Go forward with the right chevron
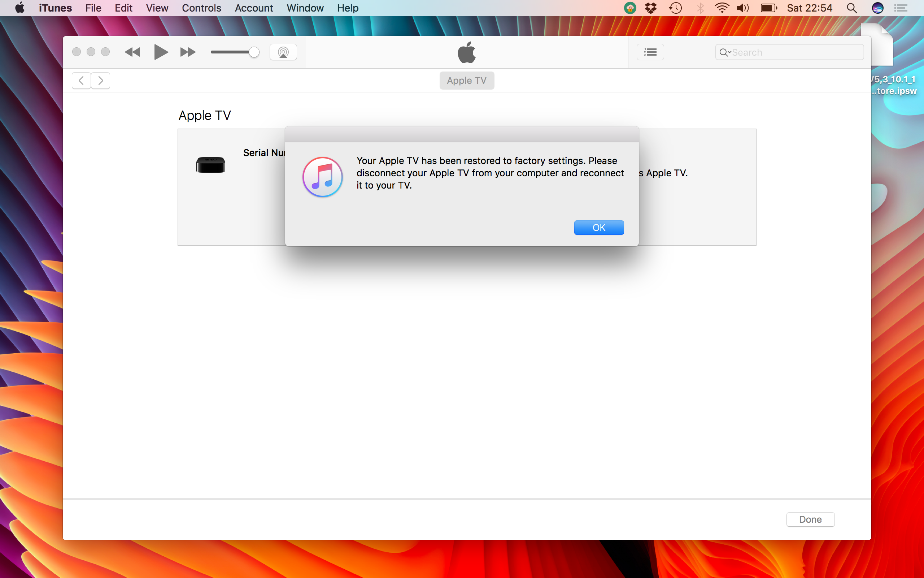This screenshot has width=924, height=578. click(x=100, y=80)
